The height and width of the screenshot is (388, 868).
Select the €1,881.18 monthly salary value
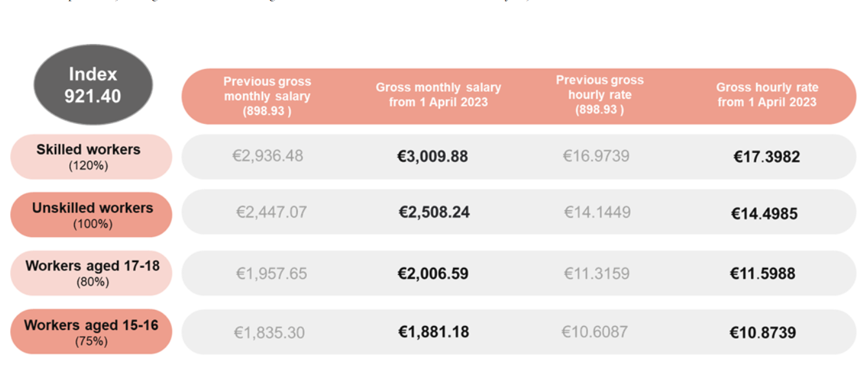tap(433, 332)
